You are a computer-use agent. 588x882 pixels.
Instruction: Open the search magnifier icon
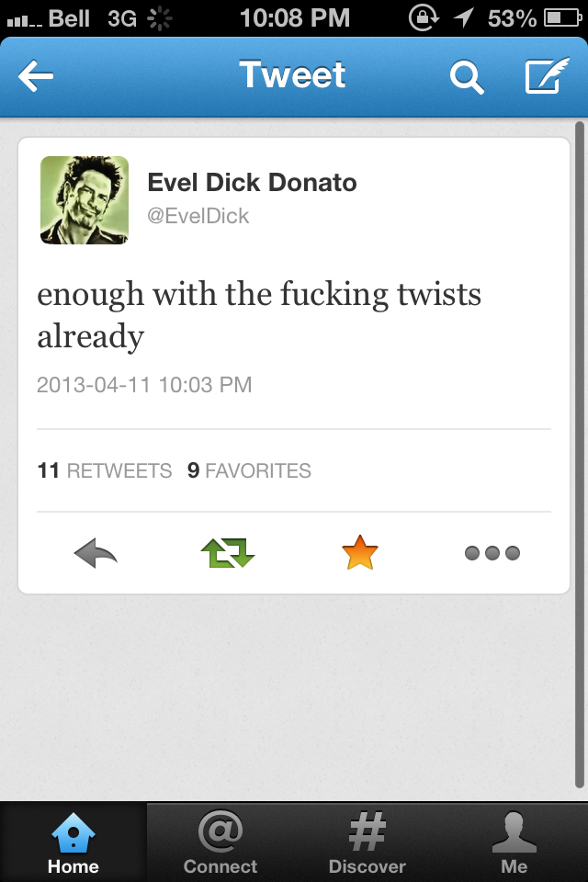467,77
